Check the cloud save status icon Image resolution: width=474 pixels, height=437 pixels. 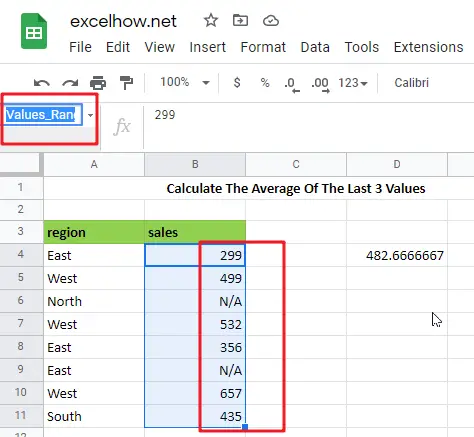pyautogui.click(x=271, y=21)
